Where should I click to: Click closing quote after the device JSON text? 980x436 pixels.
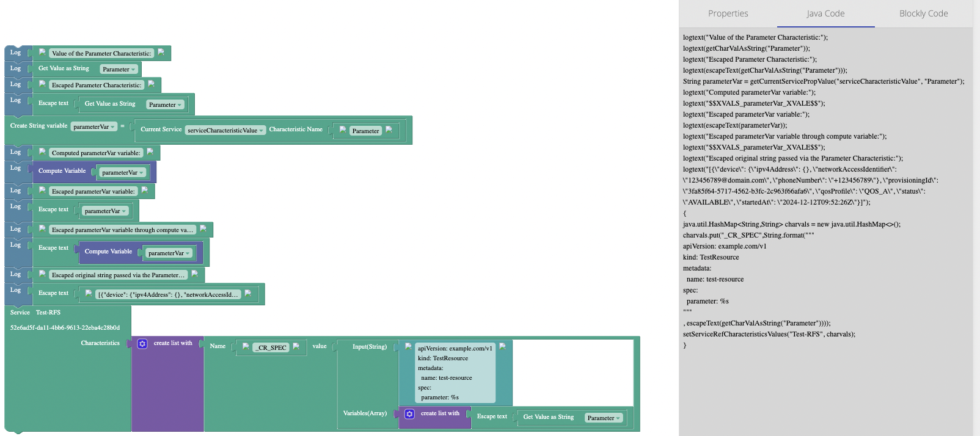(248, 293)
